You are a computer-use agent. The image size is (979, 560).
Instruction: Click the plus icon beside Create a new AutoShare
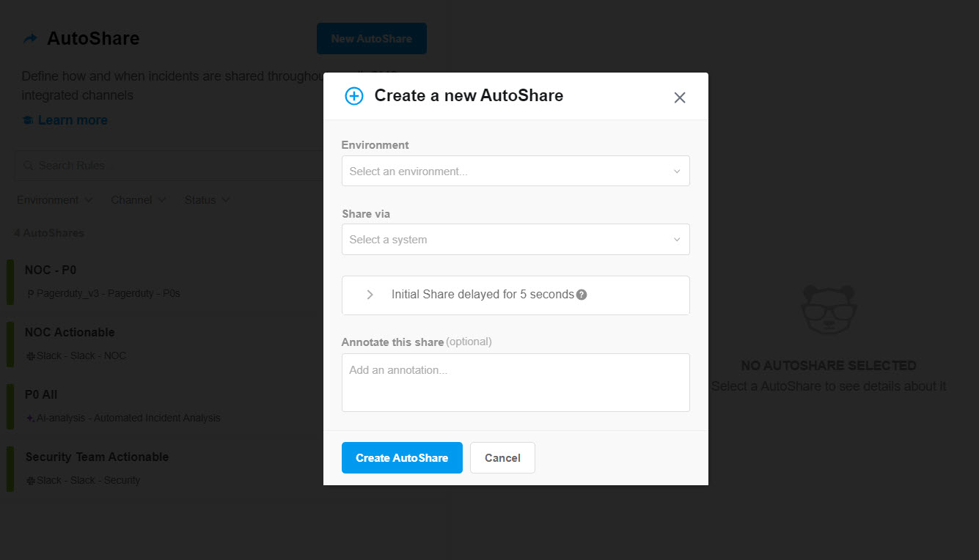(x=353, y=95)
